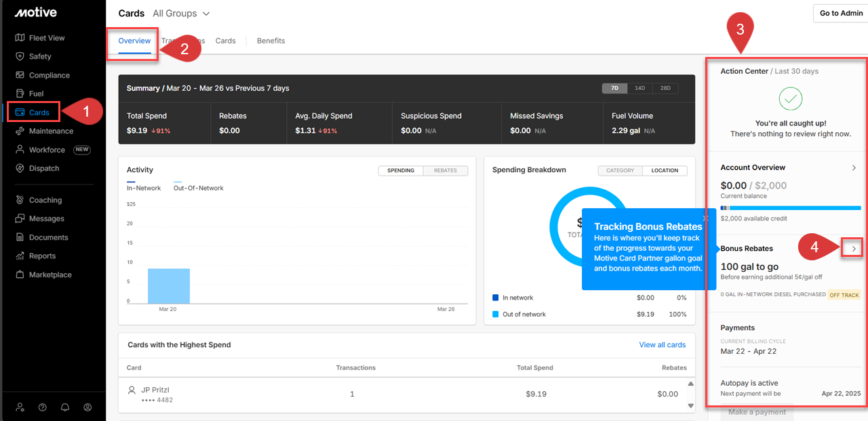Click the green all-caught-up checkmark icon

[x=791, y=100]
